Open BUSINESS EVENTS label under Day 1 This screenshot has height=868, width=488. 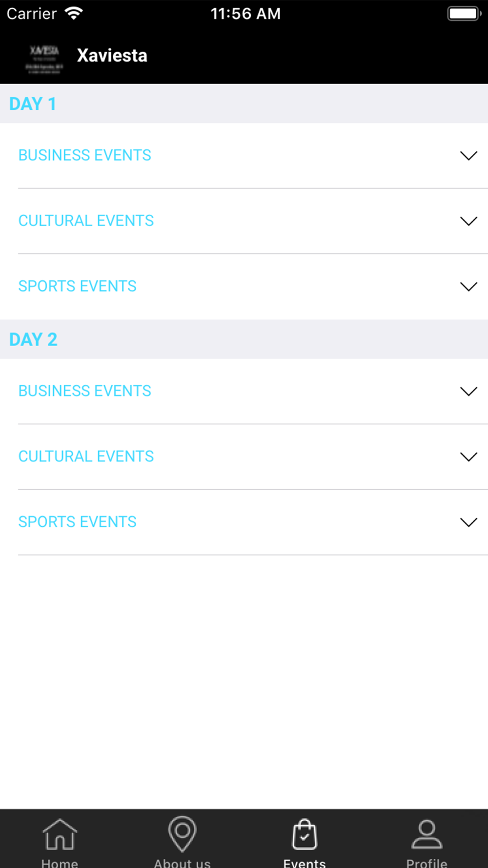pyautogui.click(x=85, y=155)
